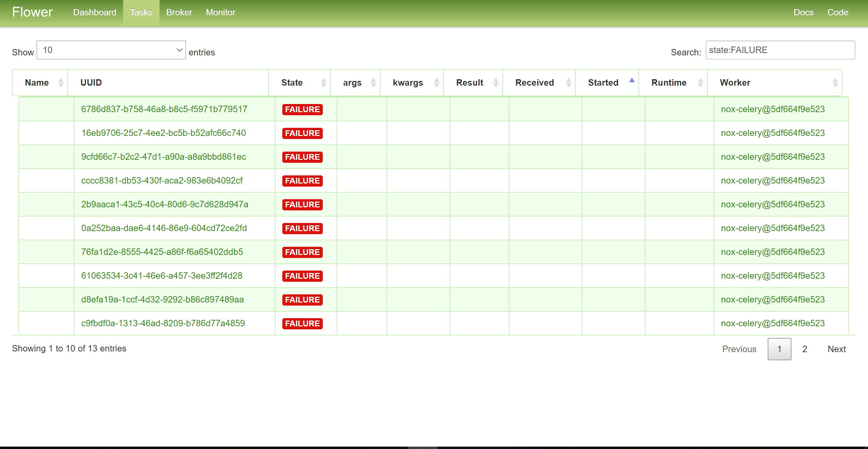Click the Search field containing state:FAILURE
The width and height of the screenshot is (868, 449).
tap(780, 50)
